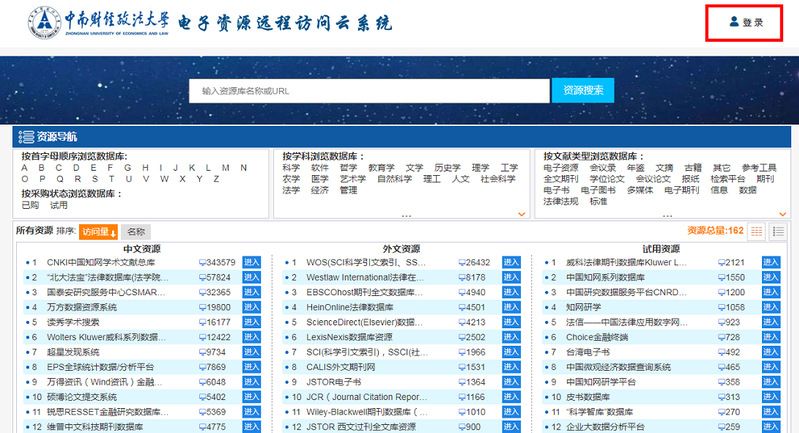Screen dimensions: 799x433
Task: Expand the subject category list arrow
Action: point(521,213)
